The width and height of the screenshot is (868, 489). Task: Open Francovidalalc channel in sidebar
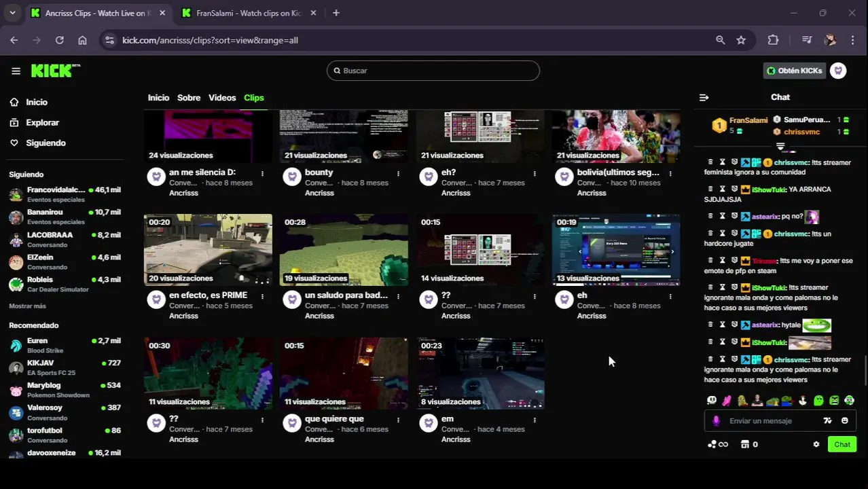pyautogui.click(x=65, y=194)
